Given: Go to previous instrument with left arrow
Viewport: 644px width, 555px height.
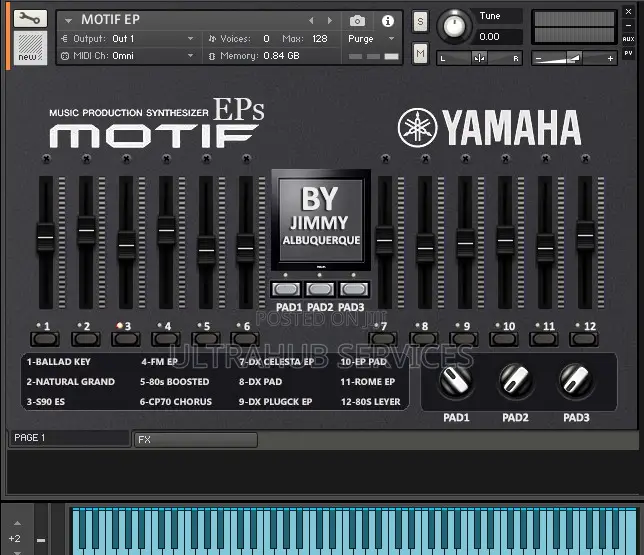Looking at the screenshot, I should (311, 20).
